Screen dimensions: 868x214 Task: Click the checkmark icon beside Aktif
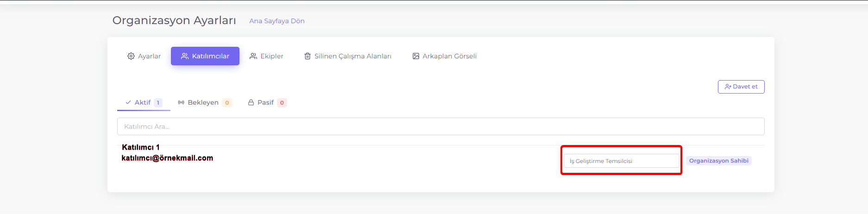128,102
